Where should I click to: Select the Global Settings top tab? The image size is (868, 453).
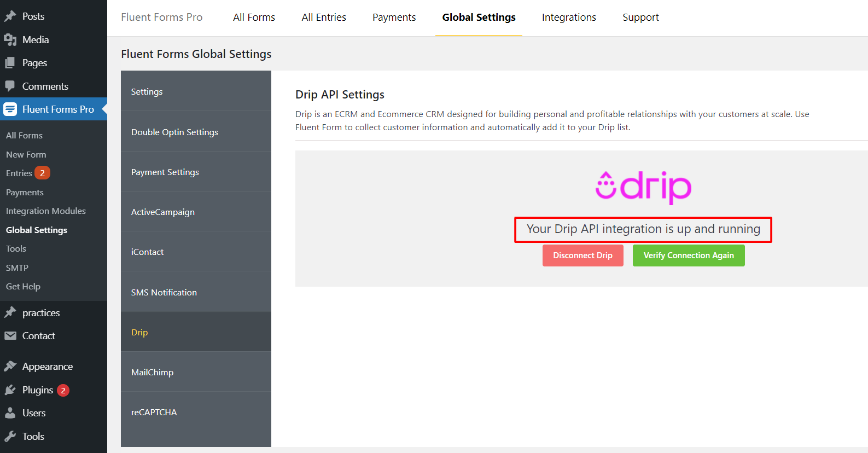coord(479,18)
